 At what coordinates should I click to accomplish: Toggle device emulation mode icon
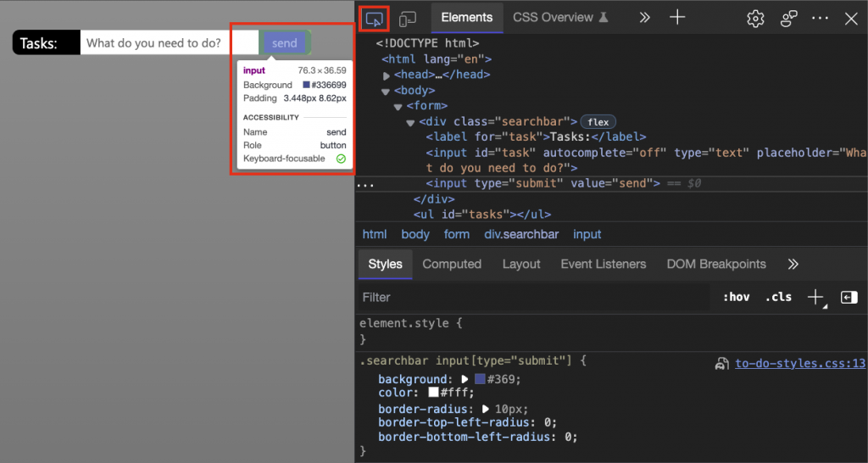[x=408, y=19]
